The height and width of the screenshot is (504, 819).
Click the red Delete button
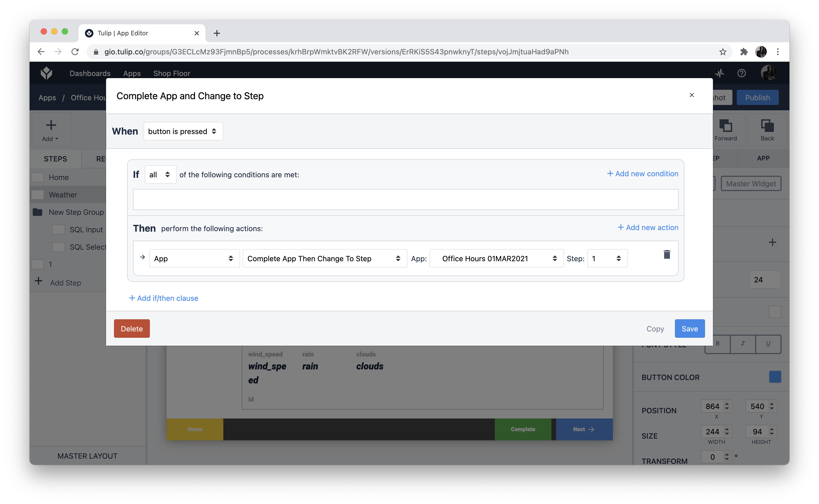pyautogui.click(x=132, y=328)
